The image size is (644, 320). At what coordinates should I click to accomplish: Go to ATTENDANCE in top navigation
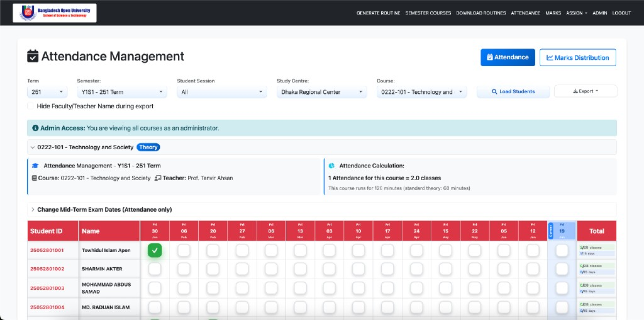pyautogui.click(x=525, y=13)
